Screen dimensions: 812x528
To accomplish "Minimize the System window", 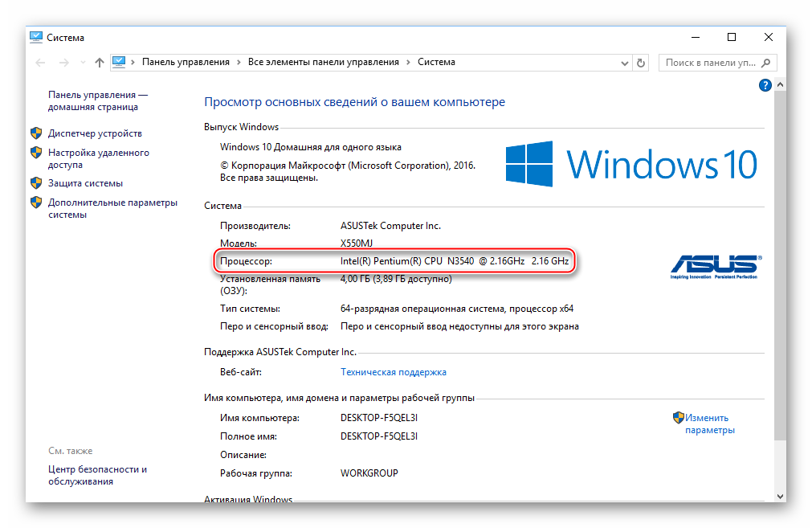I will coord(696,37).
